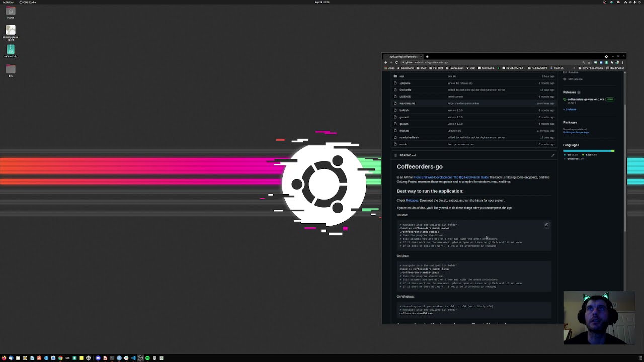The image size is (644, 362).
Task: Open the Activities overview
Action: [8, 2]
